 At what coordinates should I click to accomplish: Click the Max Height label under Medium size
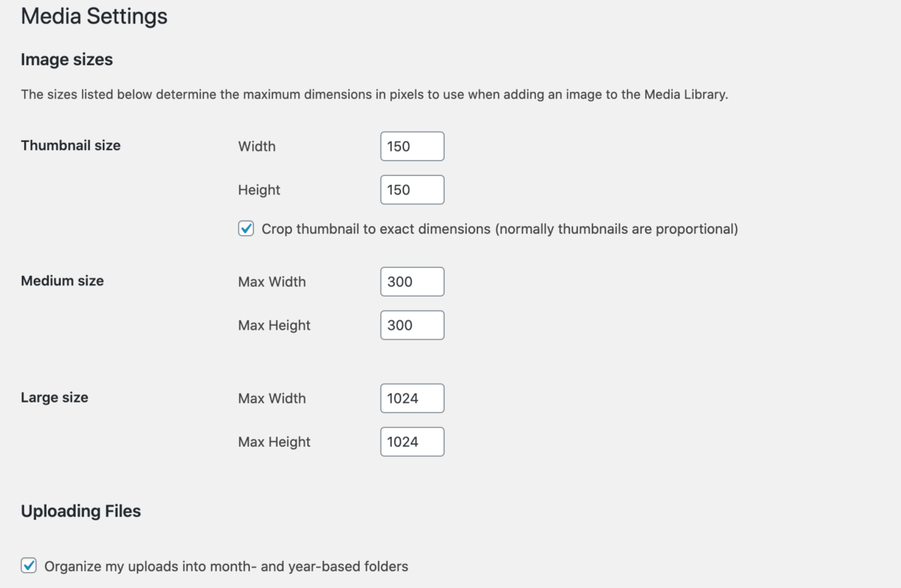274,325
